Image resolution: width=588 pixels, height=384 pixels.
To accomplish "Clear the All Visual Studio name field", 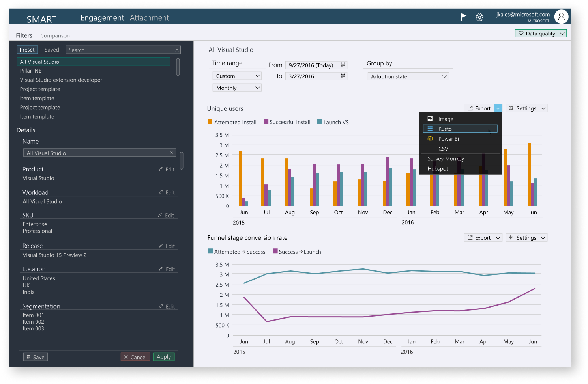I will [x=171, y=153].
